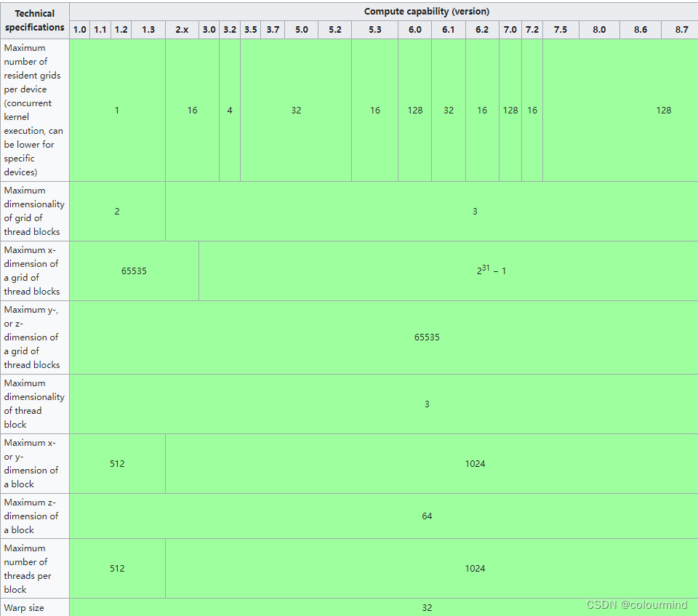Click 'Maximum x- or y-dimension of a block' label
The width and height of the screenshot is (698, 616).
pyautogui.click(x=35, y=464)
